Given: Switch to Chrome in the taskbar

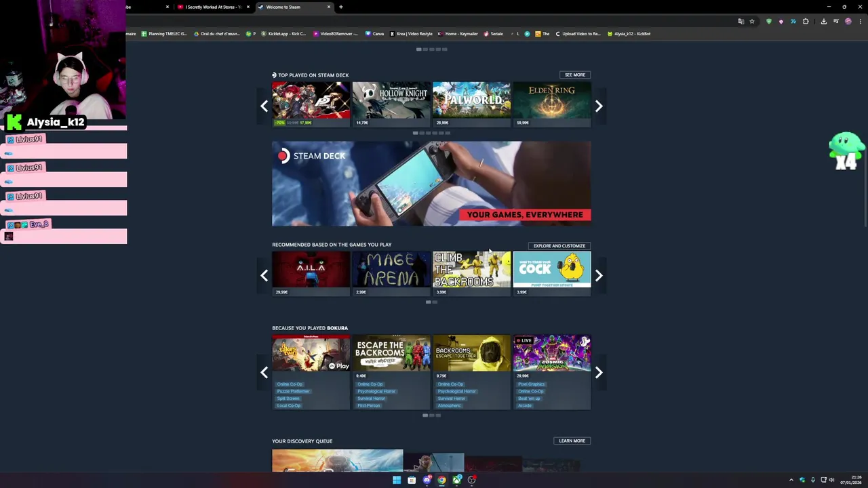Looking at the screenshot, I should [x=441, y=480].
